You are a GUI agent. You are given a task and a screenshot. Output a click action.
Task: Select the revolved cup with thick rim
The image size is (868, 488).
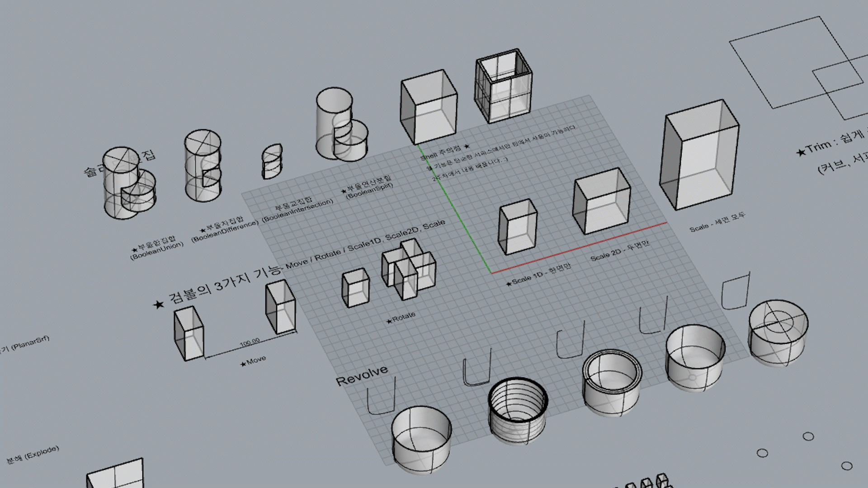point(612,382)
